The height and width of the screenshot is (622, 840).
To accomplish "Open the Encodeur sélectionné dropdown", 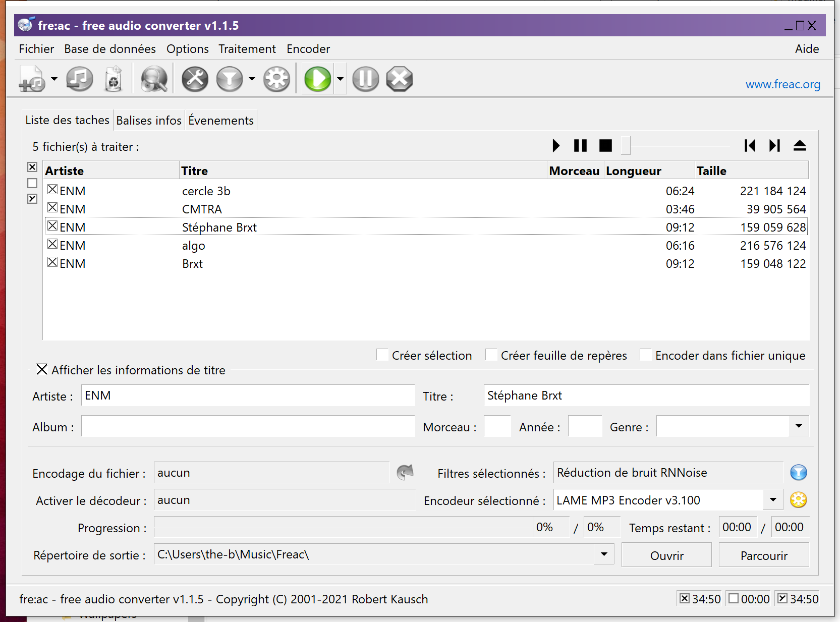I will (772, 500).
